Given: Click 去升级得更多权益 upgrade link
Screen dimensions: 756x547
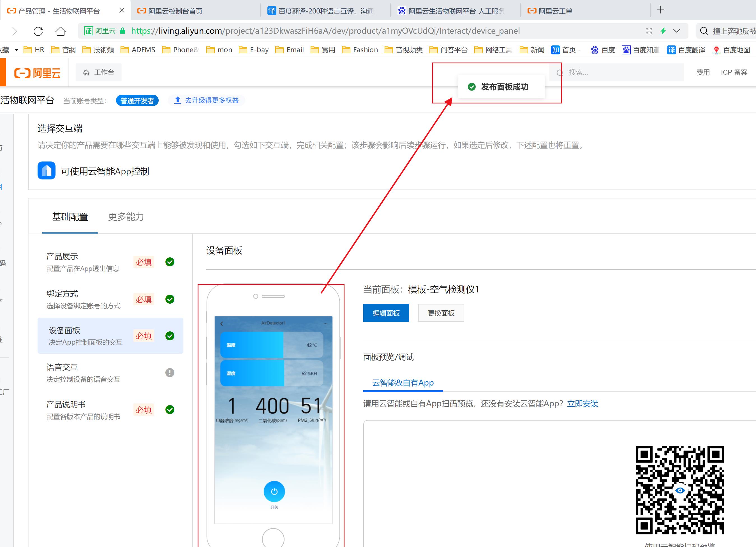Looking at the screenshot, I should [207, 100].
